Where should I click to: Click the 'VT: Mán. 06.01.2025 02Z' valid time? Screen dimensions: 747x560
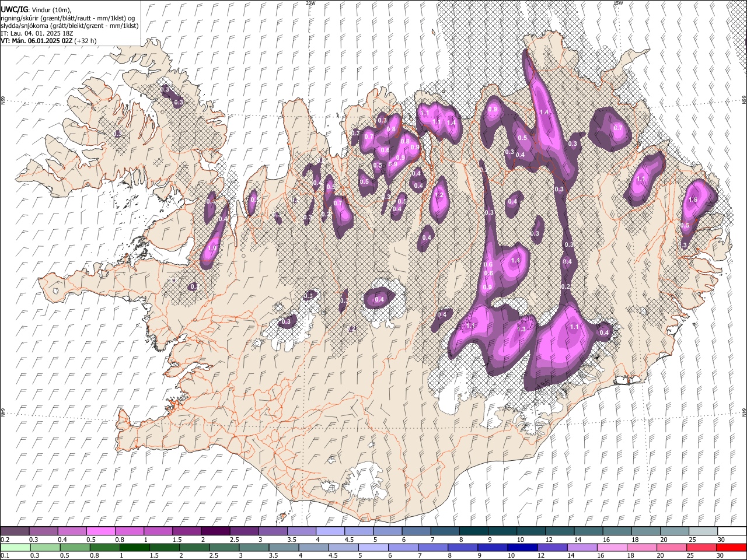tap(37, 41)
